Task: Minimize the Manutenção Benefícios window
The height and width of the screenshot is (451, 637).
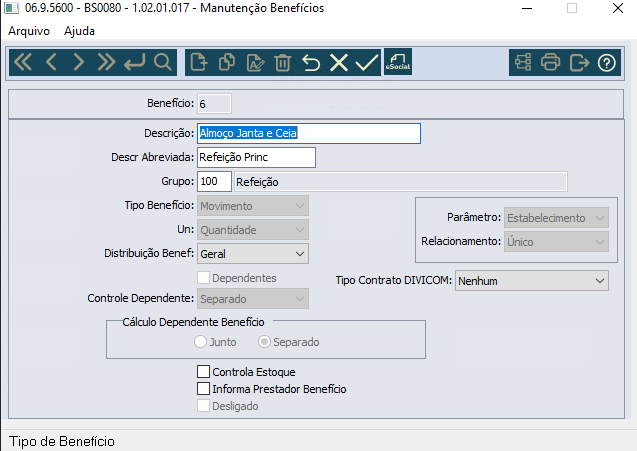Action: [527, 8]
